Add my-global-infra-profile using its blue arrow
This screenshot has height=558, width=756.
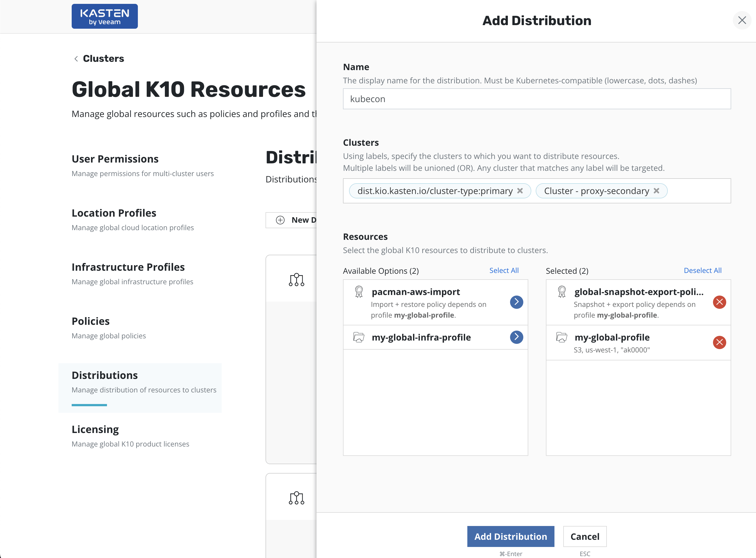[x=516, y=337]
